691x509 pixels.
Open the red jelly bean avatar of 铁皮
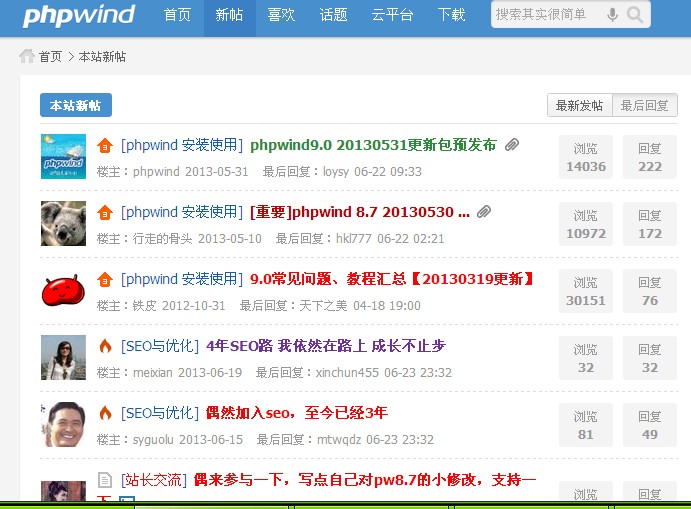coord(63,290)
